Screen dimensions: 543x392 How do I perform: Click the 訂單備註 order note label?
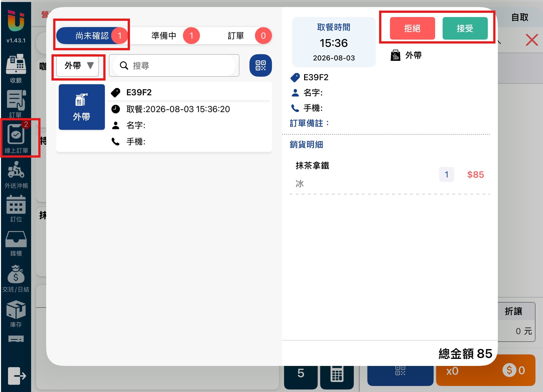(309, 123)
